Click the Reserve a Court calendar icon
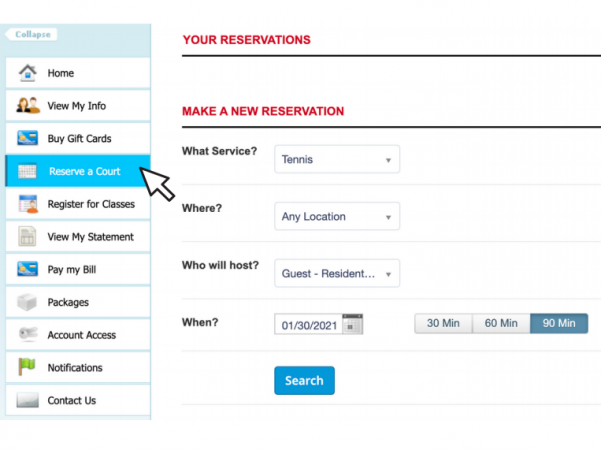Viewport: 601px width, 450px height. (x=28, y=172)
